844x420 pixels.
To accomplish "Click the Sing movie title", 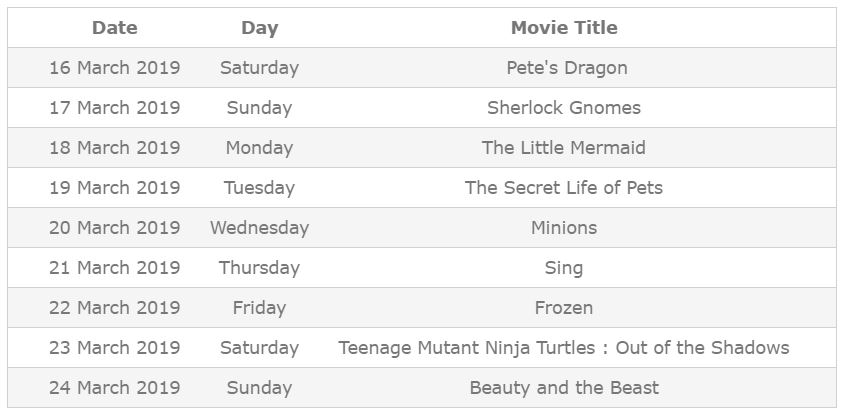I will tap(564, 268).
